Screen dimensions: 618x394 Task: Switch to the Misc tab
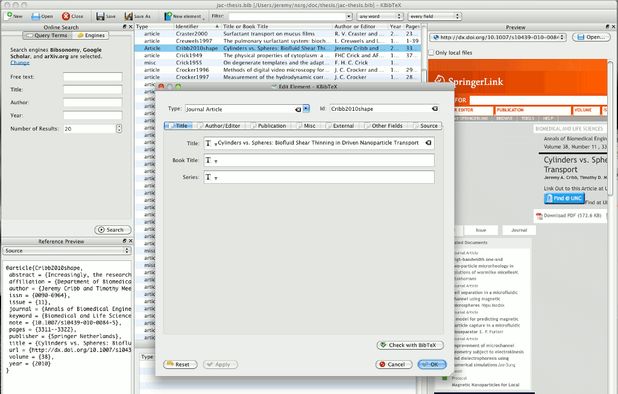pos(307,126)
